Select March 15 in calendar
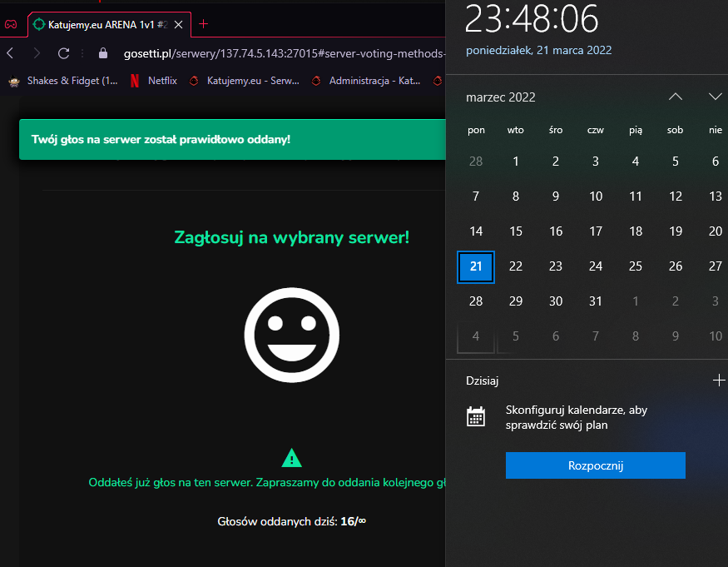The image size is (728, 567). (x=516, y=231)
